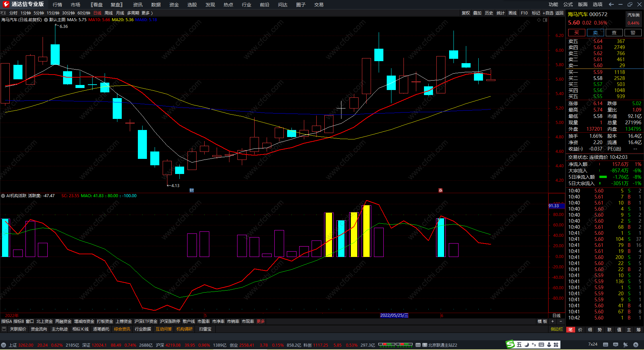Click the small icon left of 分时

tap(3, 13)
